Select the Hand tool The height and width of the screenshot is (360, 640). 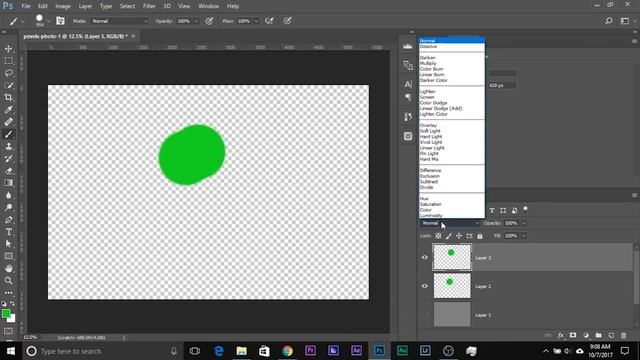click(8, 268)
